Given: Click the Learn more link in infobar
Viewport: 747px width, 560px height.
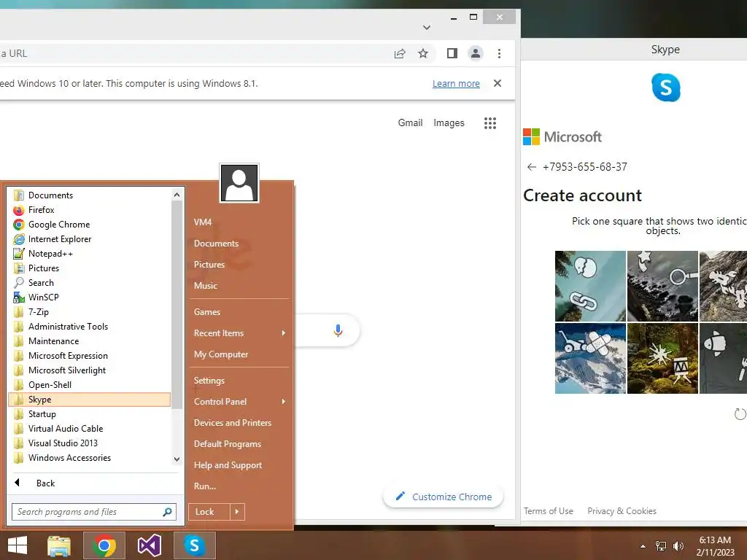Looking at the screenshot, I should [x=456, y=84].
